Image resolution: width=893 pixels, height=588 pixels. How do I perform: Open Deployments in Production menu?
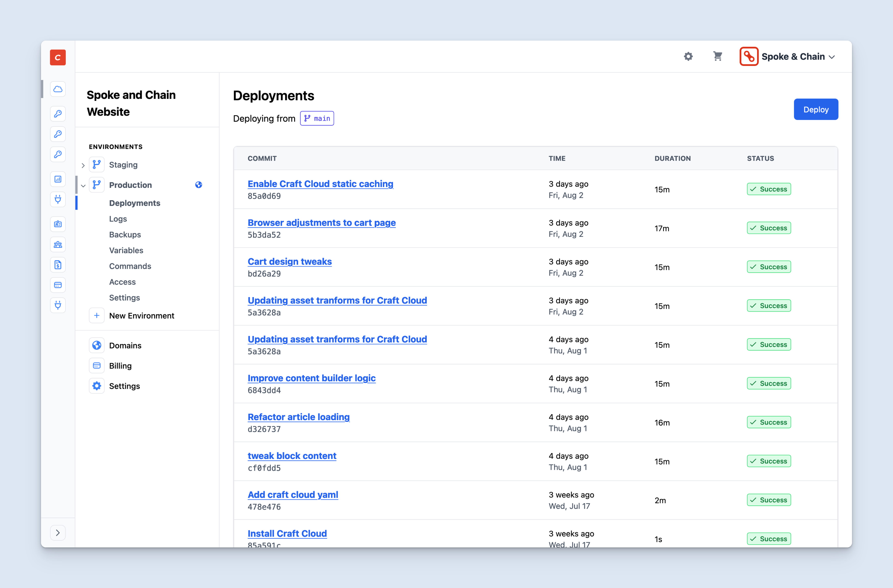click(x=134, y=203)
